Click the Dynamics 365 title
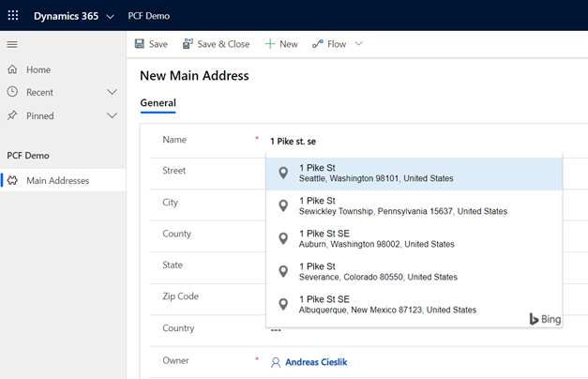 click(x=66, y=16)
